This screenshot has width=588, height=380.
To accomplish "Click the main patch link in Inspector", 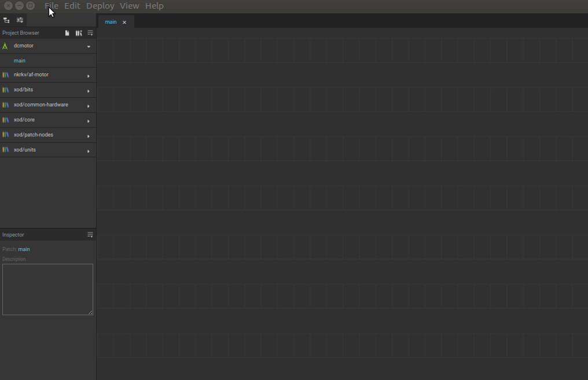I will click(24, 249).
